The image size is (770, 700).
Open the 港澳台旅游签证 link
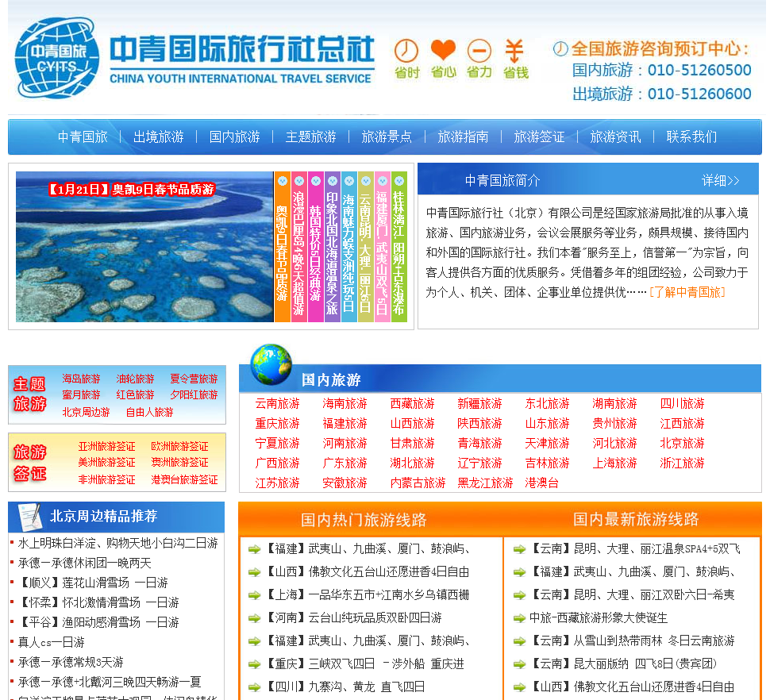tap(185, 480)
